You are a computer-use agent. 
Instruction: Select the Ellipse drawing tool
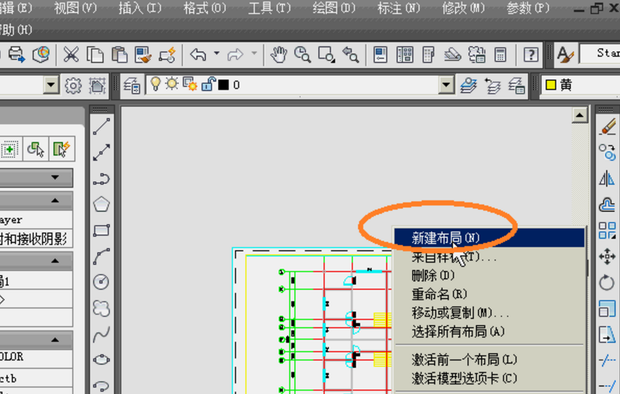point(102,360)
